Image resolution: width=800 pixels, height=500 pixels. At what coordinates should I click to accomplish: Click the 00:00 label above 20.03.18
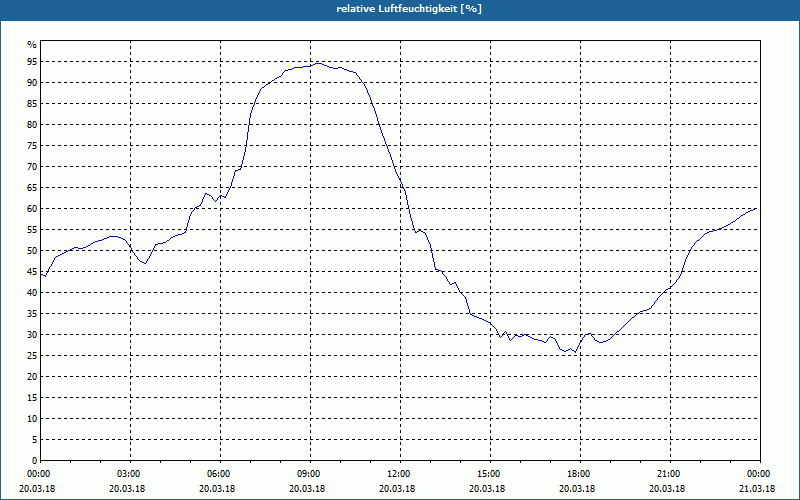[38, 474]
